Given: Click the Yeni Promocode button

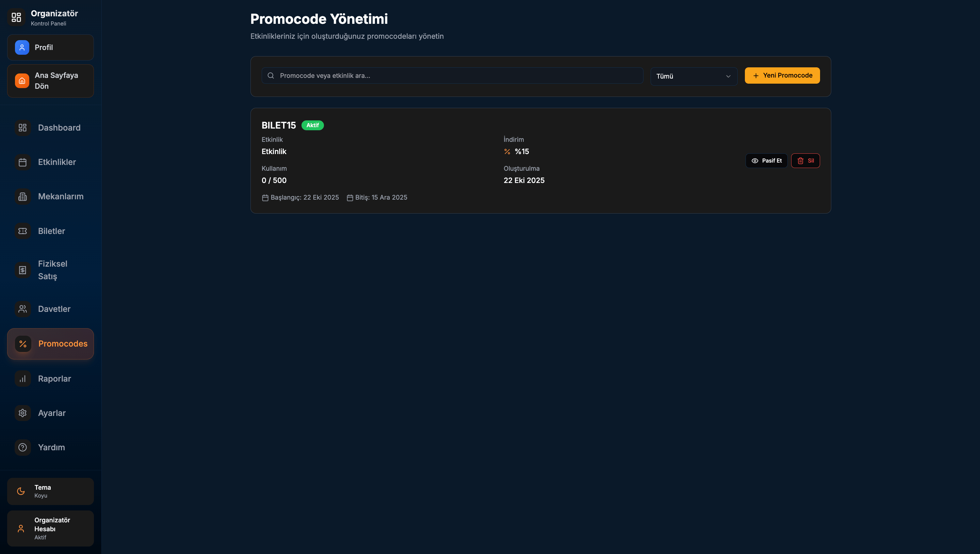Looking at the screenshot, I should pos(782,75).
